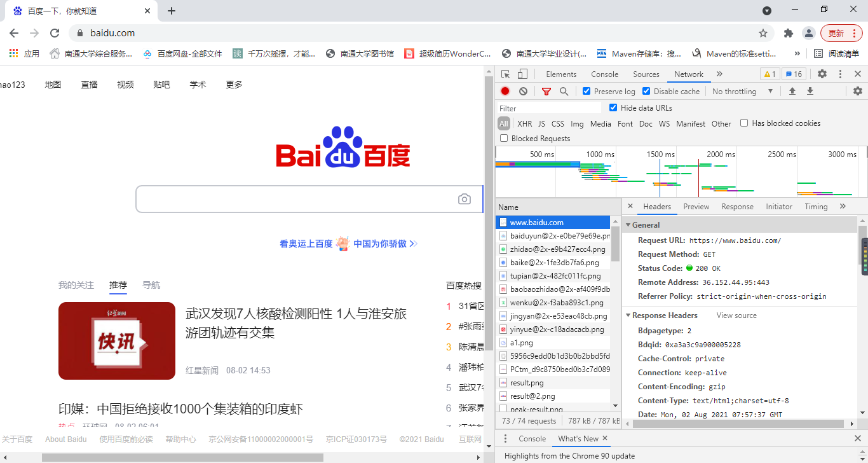This screenshot has height=463, width=868.
Task: Open the Sources panel tab
Action: (x=646, y=74)
